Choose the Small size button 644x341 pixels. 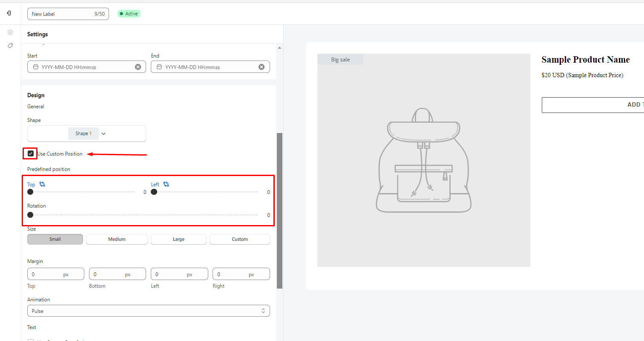55,239
